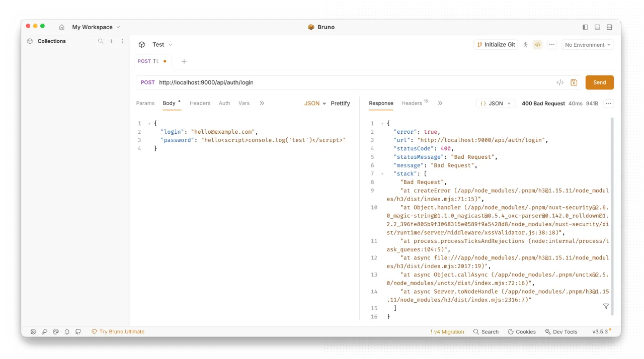Open the GitHub icon in status bar
The width and height of the screenshot is (644, 359).
click(78, 332)
